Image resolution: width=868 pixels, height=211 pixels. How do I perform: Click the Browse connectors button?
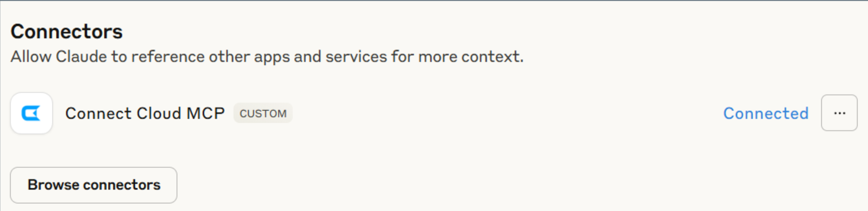pyautogui.click(x=94, y=185)
